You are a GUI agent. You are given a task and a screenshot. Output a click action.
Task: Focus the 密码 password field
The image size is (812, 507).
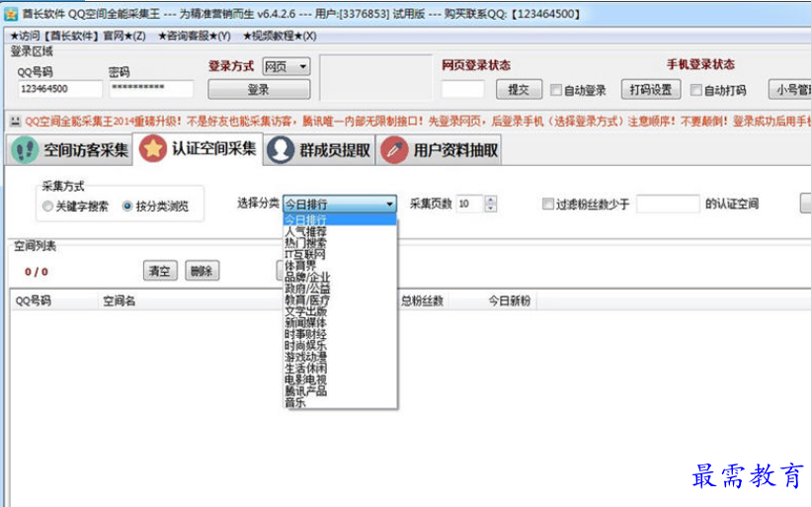click(151, 89)
